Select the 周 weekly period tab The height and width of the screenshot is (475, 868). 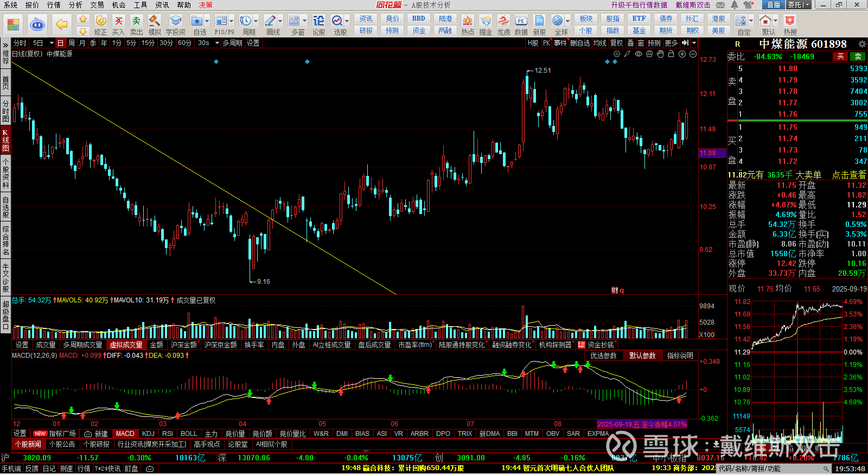pos(72,43)
